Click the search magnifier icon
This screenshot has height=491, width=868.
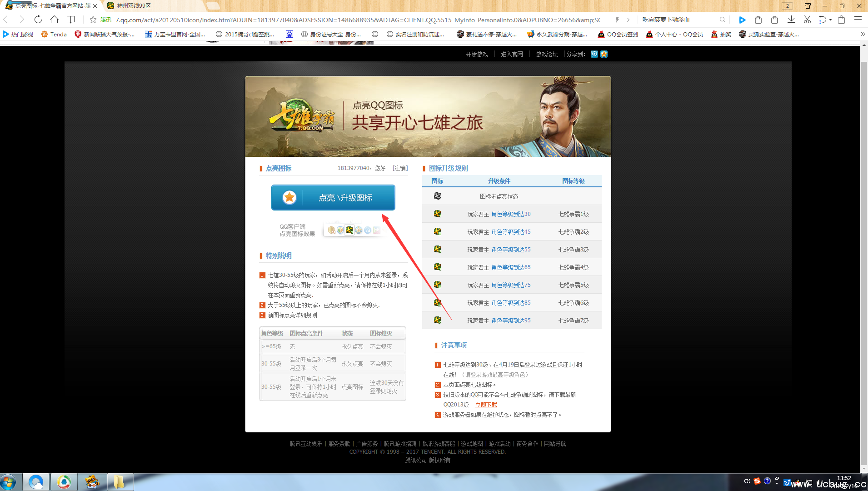pyautogui.click(x=722, y=20)
